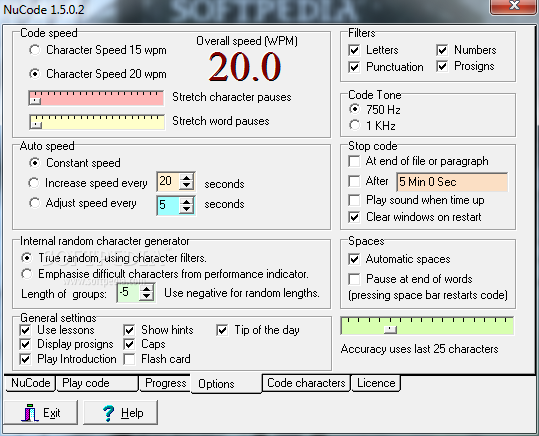Click the Exit button

(41, 412)
